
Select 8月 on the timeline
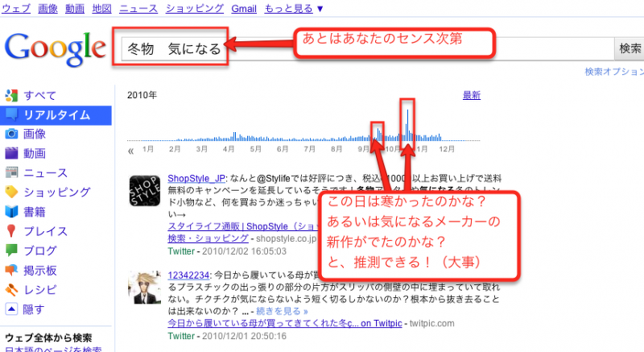click(336, 149)
